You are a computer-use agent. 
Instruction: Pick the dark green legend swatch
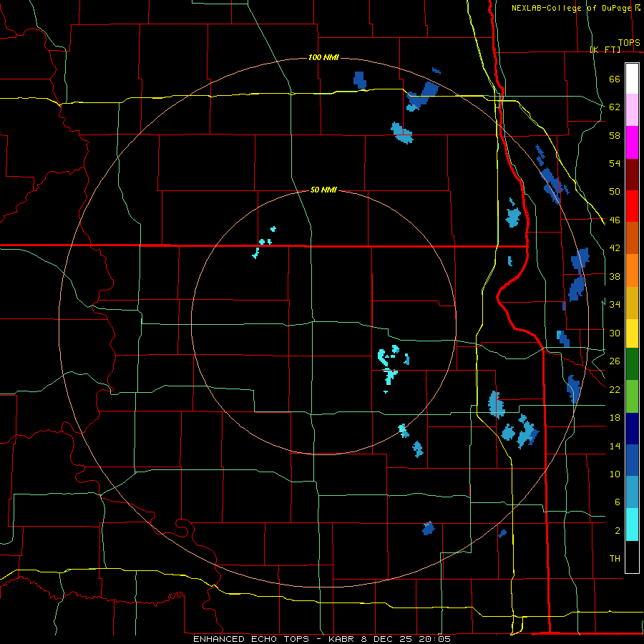pos(632,364)
